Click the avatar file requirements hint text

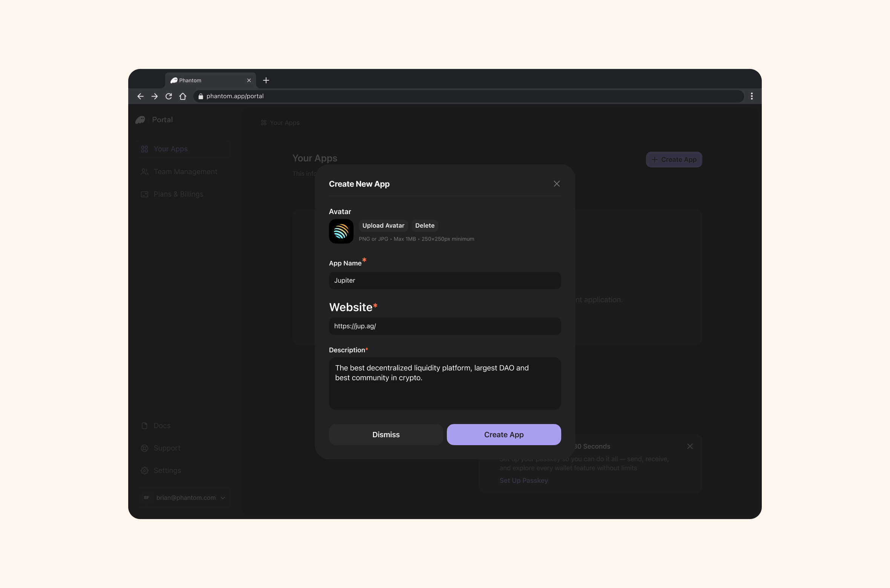pos(416,239)
